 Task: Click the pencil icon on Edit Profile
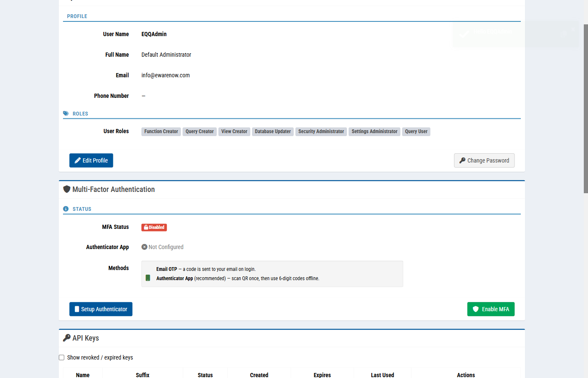77,160
